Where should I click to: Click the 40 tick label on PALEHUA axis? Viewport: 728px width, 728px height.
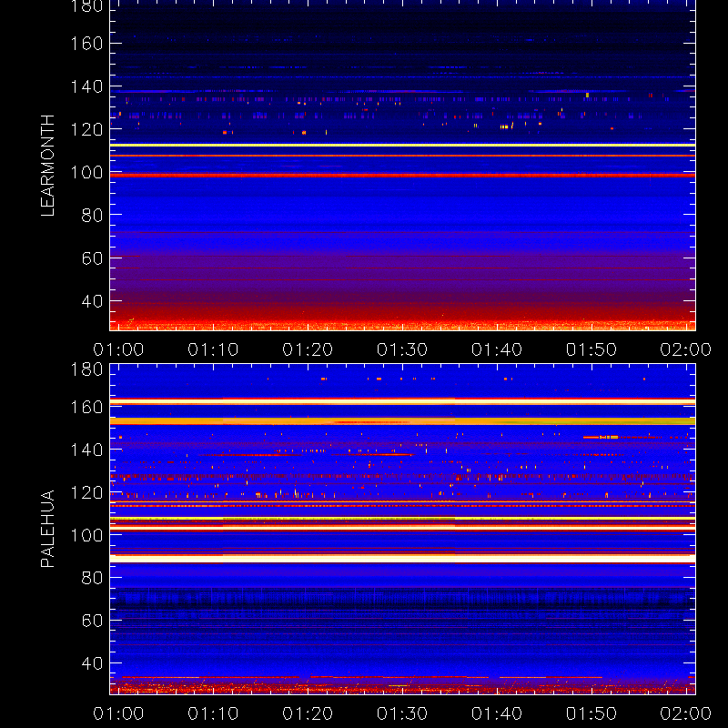pos(93,663)
